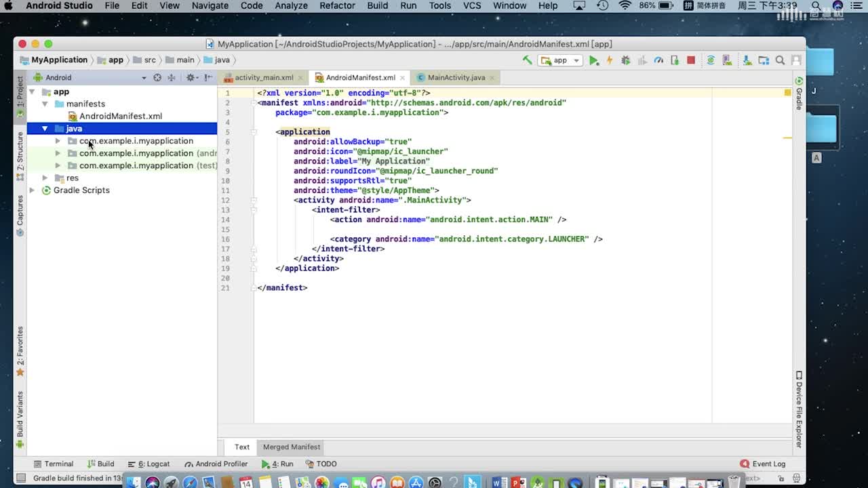The height and width of the screenshot is (488, 868).
Task: Place cursor in package name line of editor
Action: tap(361, 113)
